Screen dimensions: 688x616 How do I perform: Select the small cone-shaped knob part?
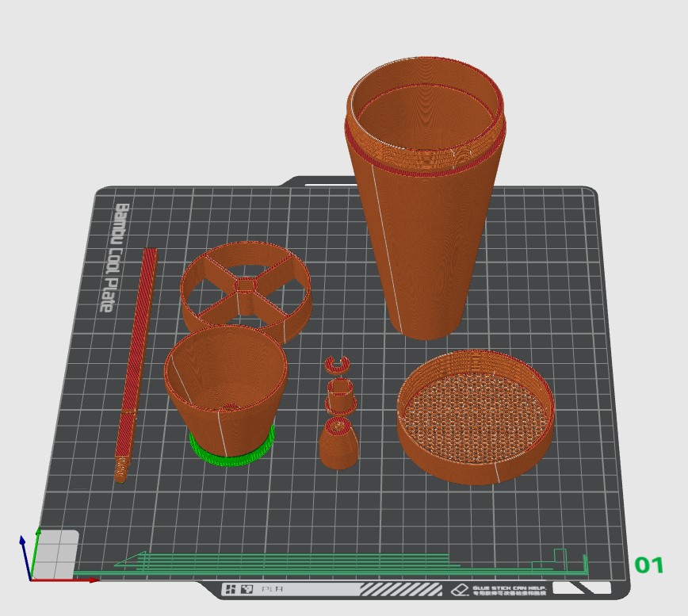click(338, 442)
